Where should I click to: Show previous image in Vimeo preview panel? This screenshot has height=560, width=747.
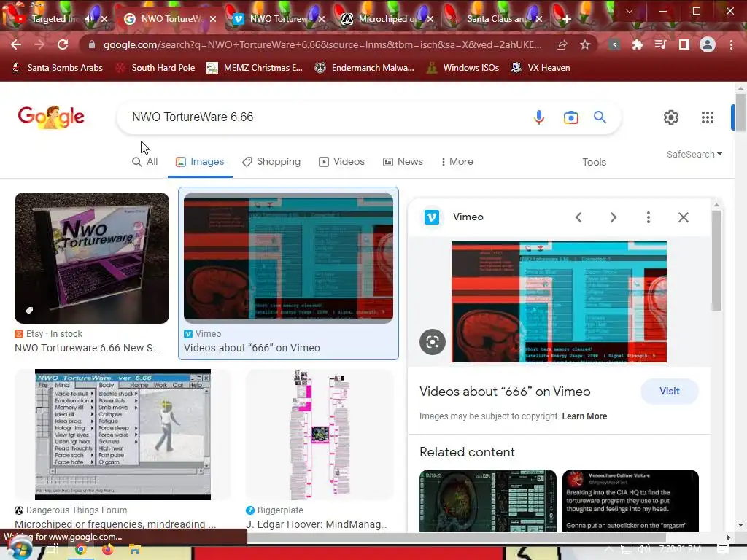pyautogui.click(x=578, y=217)
